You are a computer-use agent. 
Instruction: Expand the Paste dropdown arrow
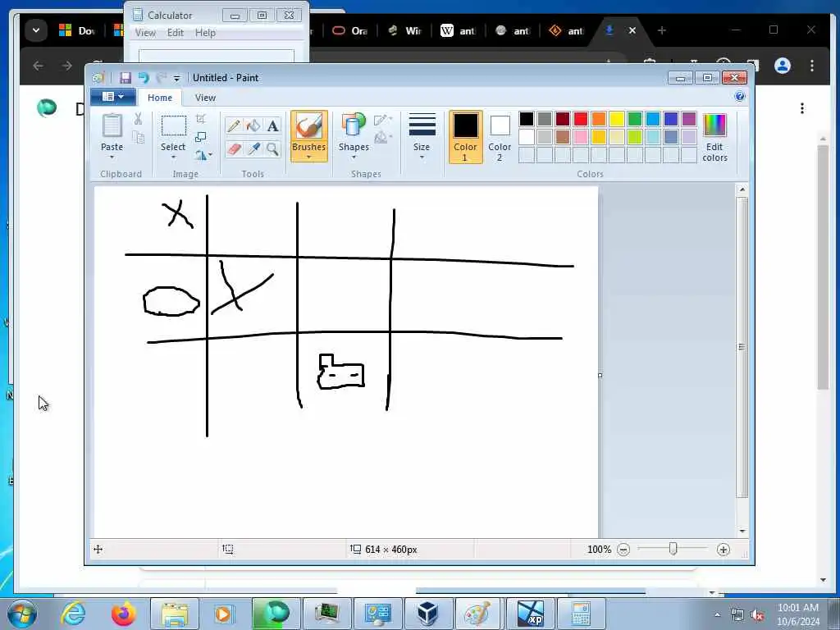112,157
